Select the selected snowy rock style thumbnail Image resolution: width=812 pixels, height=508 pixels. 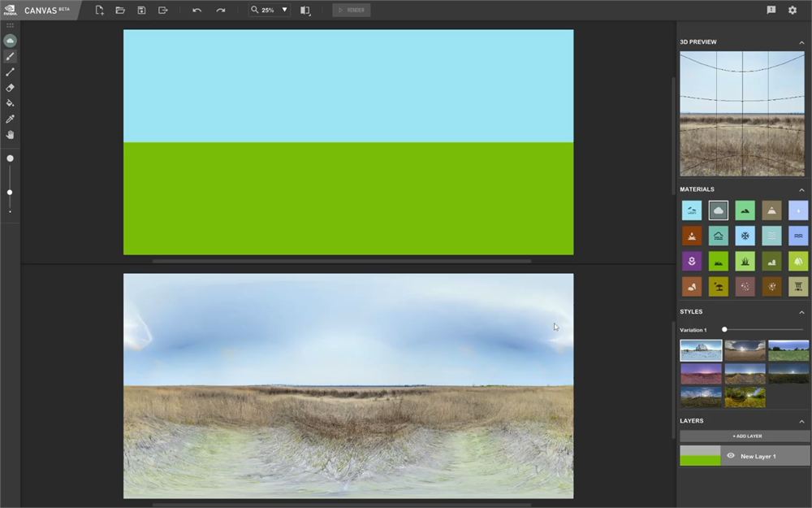pyautogui.click(x=701, y=350)
